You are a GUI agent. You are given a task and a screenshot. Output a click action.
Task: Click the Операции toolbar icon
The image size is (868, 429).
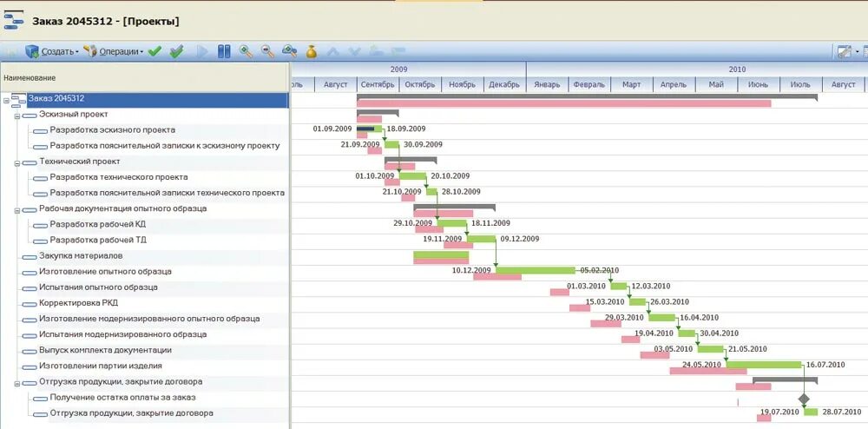click(89, 51)
